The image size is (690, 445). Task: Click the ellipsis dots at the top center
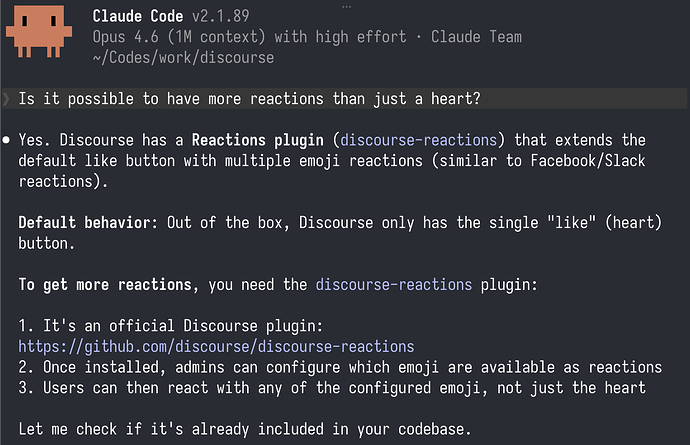[x=345, y=4]
